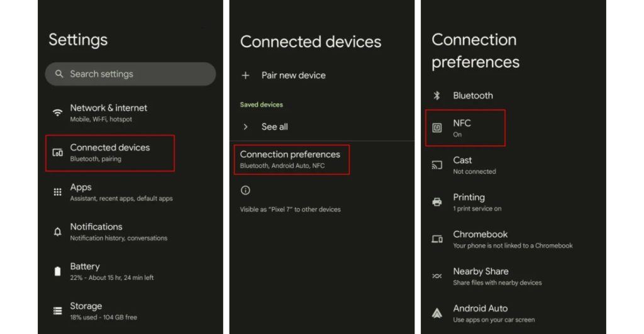Viewport: 644px width, 334px height.
Task: Open Network & internet settings
Action: pyautogui.click(x=130, y=113)
